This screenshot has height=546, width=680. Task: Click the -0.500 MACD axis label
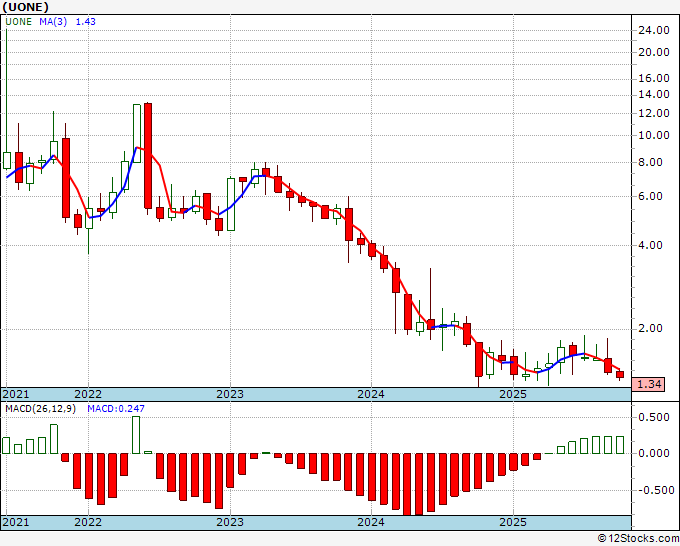coord(655,490)
